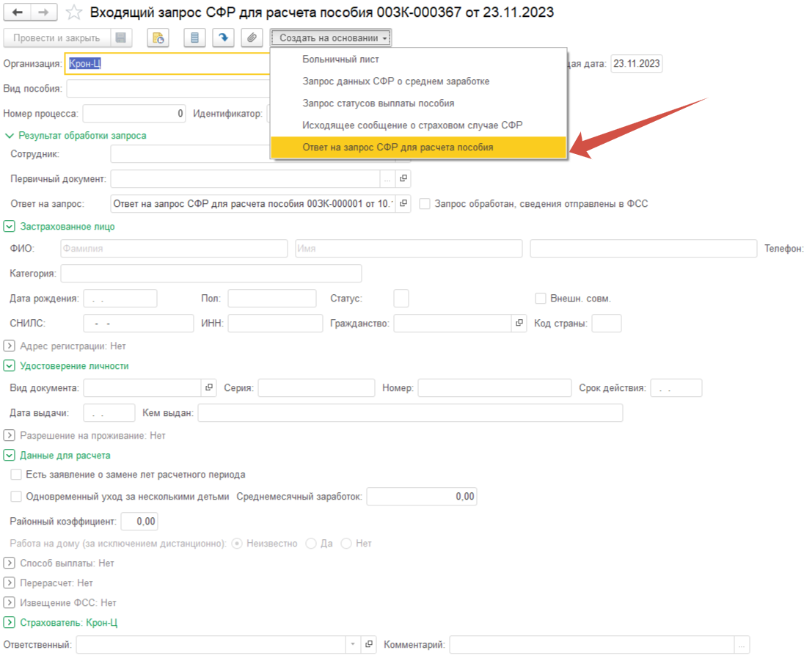Enable 'Есть заявление о замене лет расчетного периода'
The image size is (804, 672).
pos(16,475)
